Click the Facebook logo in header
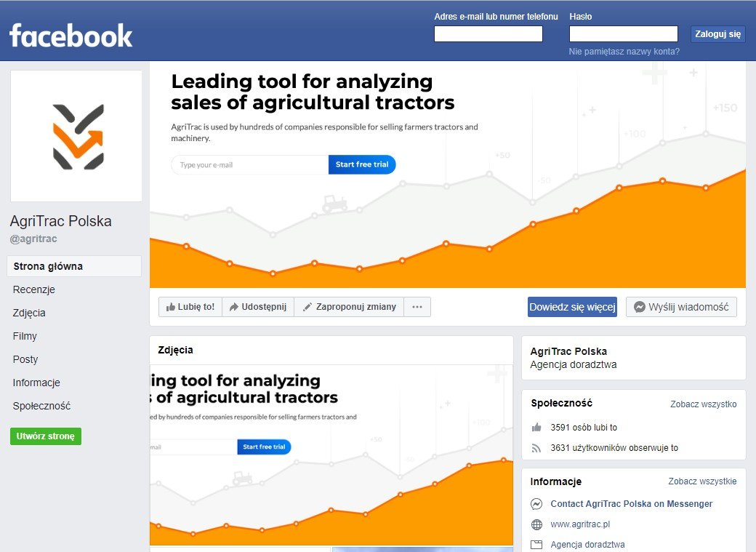This screenshot has height=552, width=756. point(71,36)
